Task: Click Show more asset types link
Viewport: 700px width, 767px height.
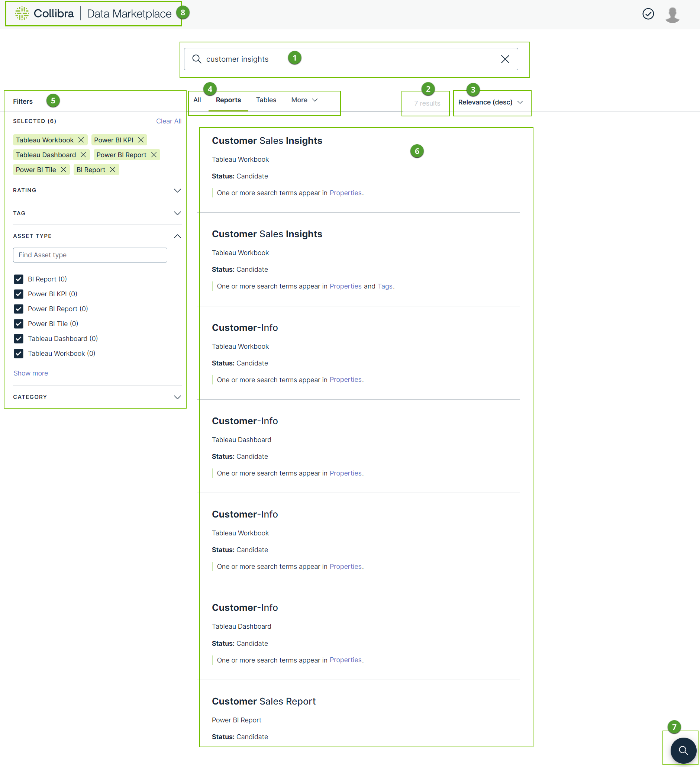Action: pyautogui.click(x=31, y=373)
